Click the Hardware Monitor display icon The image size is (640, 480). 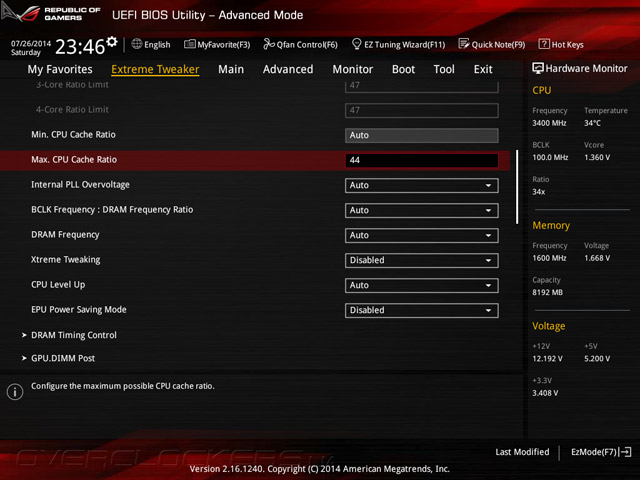[538, 68]
